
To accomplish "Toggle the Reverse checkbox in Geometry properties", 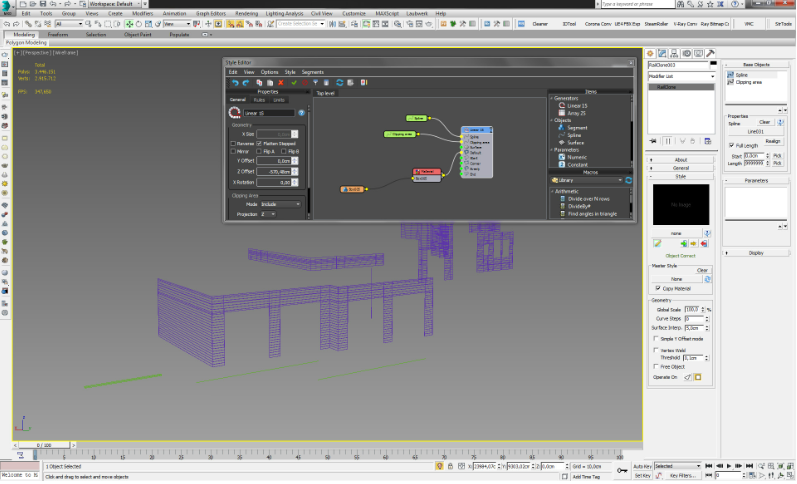I will point(233,144).
